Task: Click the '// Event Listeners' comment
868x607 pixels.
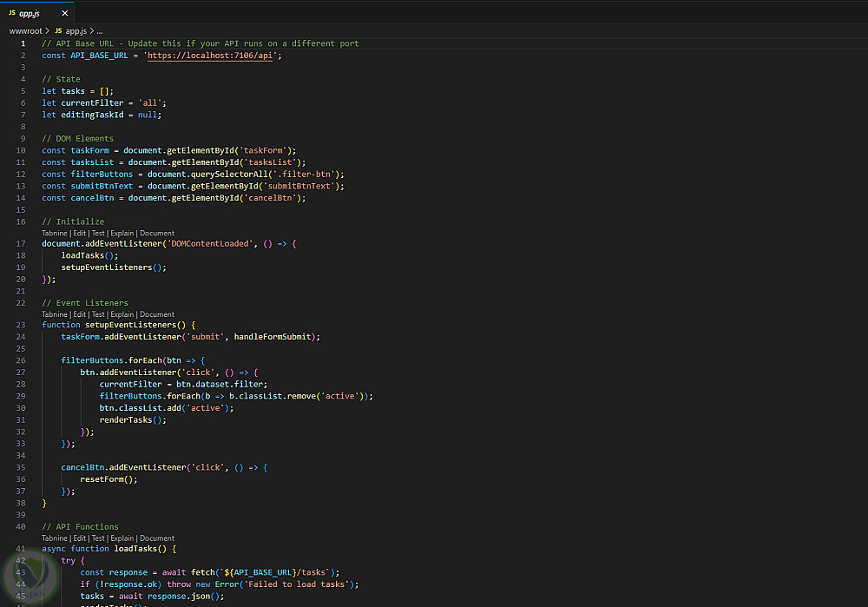Action: pos(85,303)
